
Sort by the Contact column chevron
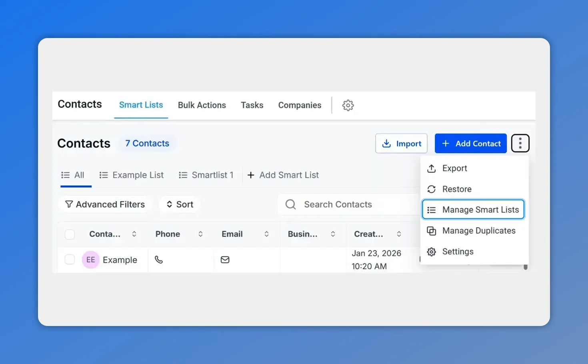coord(134,234)
